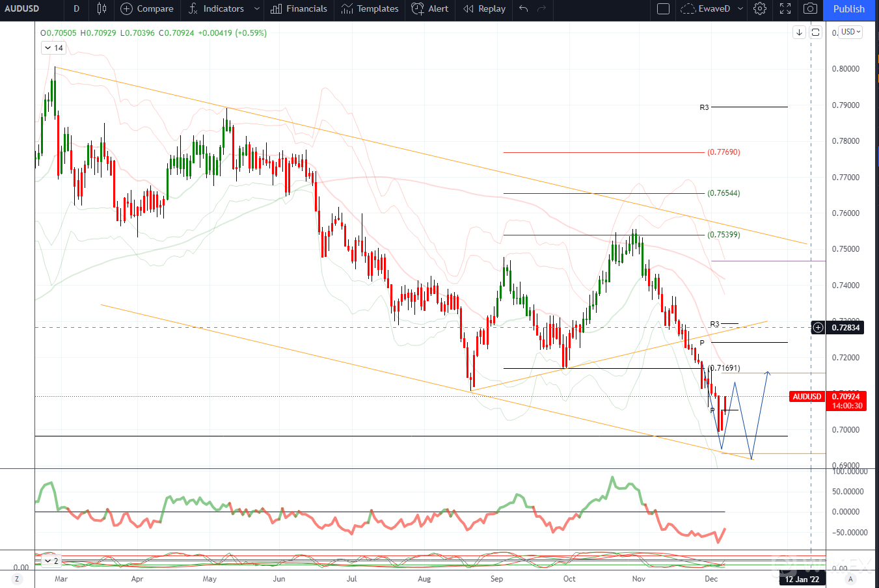The width and height of the screenshot is (879, 588).
Task: Open chart settings gear
Action: [x=759, y=8]
